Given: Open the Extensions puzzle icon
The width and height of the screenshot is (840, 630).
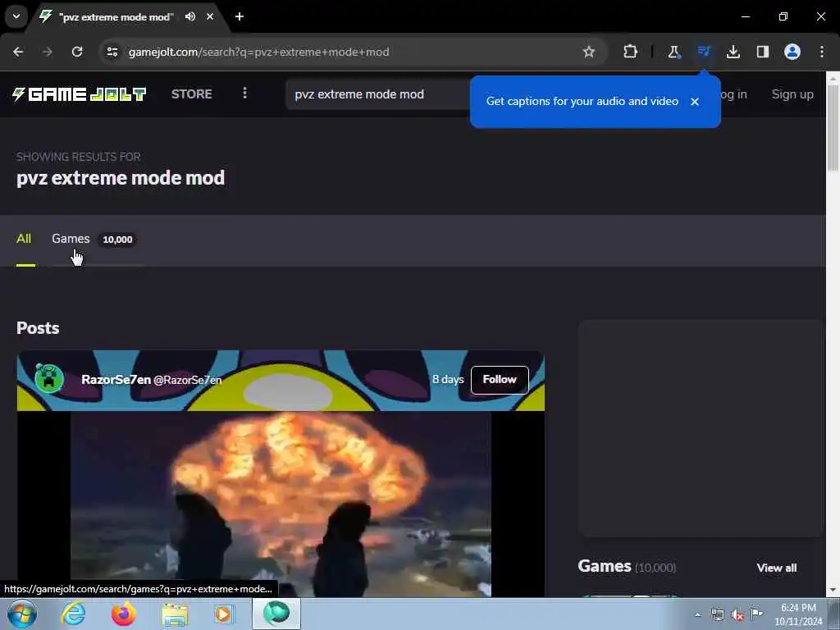Looking at the screenshot, I should click(631, 52).
